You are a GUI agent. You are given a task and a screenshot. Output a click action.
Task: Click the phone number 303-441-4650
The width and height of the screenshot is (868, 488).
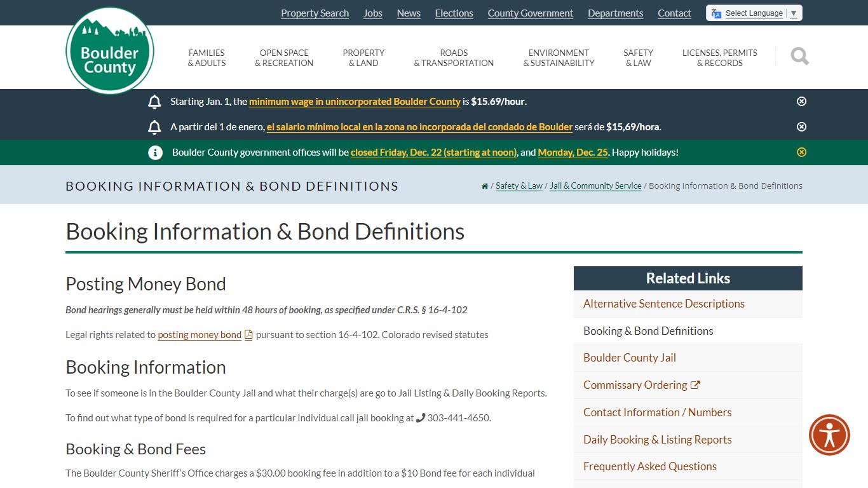coord(458,418)
